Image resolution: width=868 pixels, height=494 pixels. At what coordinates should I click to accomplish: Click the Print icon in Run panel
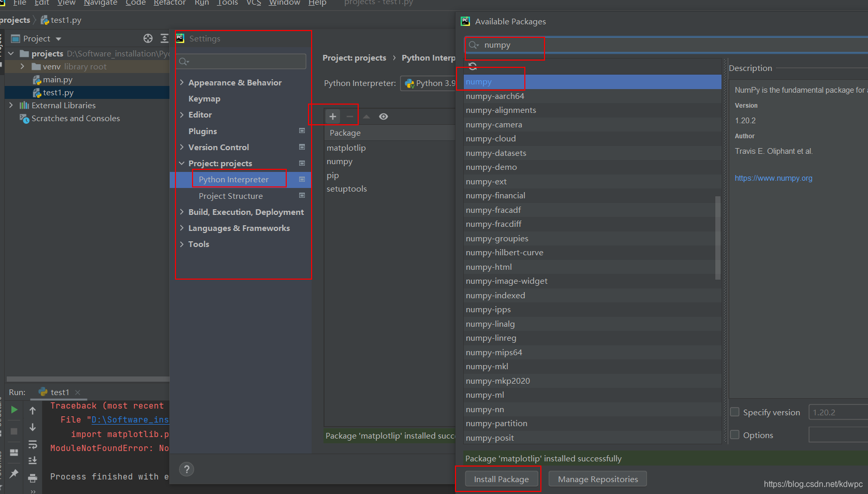33,477
